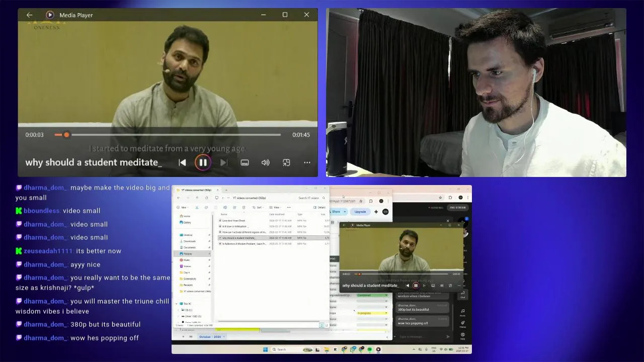Image resolution: width=644 pixels, height=362 pixels.
Task: Open Receipts folder in File Explorer sidebar
Action: click(187, 285)
